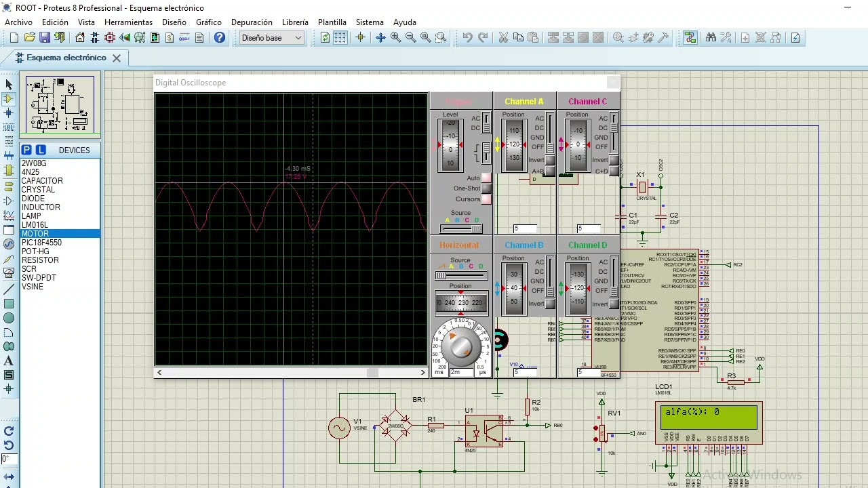Toggle Channel C Invert button
This screenshot has width=868, height=488.
[x=614, y=160]
